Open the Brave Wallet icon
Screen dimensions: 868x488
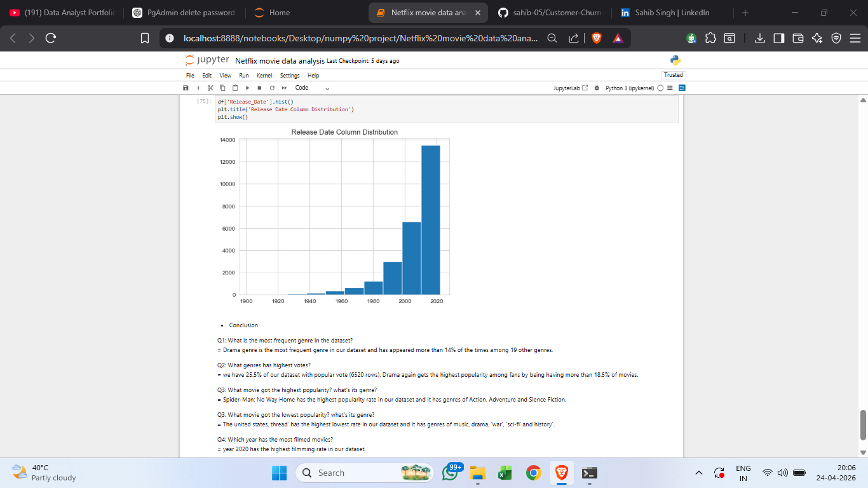(798, 39)
